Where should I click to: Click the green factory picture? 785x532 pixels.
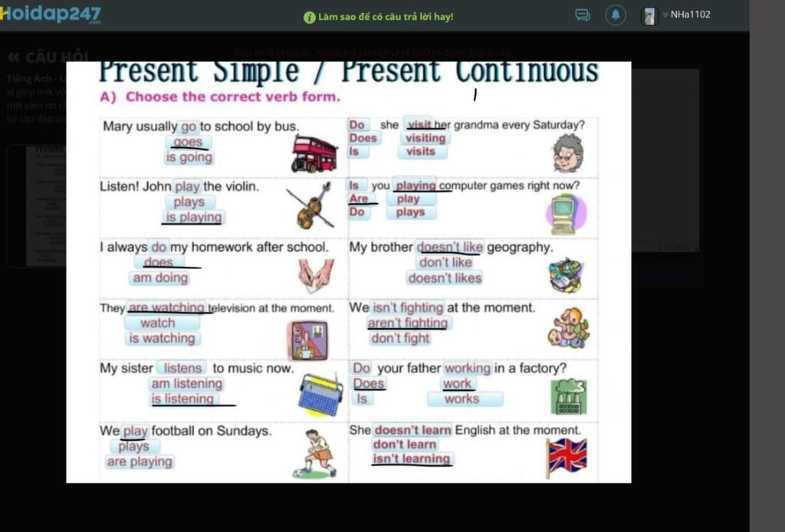tap(569, 397)
